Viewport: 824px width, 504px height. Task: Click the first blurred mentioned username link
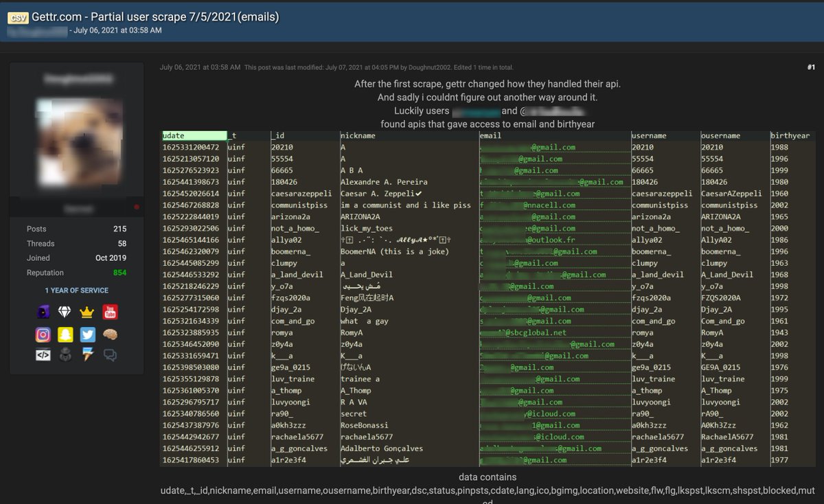475,111
